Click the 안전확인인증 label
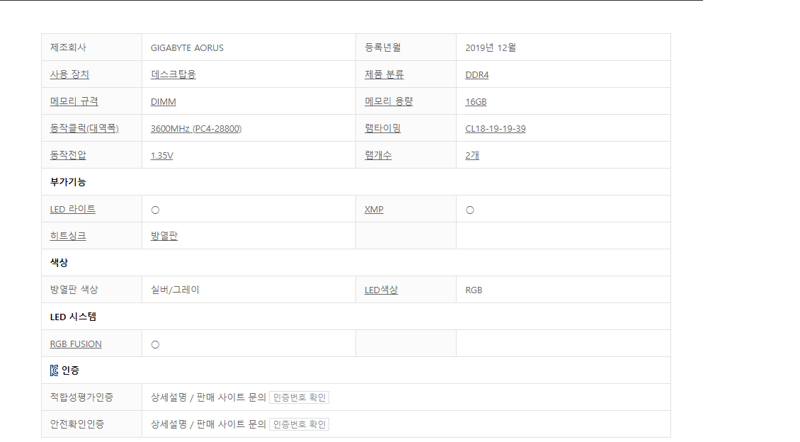The width and height of the screenshot is (800, 442). (77, 424)
